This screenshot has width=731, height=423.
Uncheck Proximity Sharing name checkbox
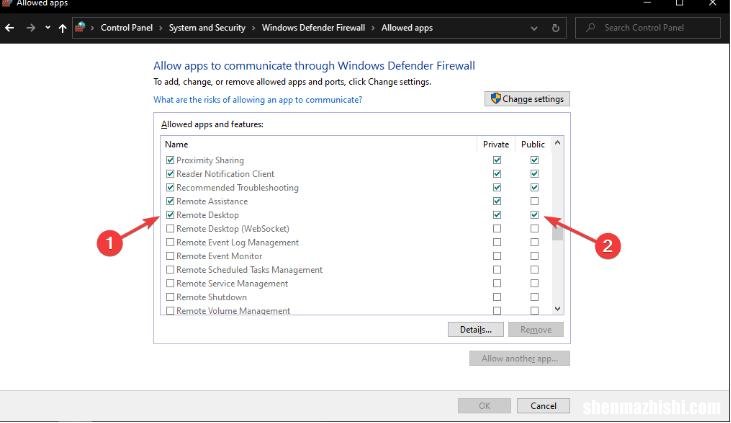click(x=170, y=160)
